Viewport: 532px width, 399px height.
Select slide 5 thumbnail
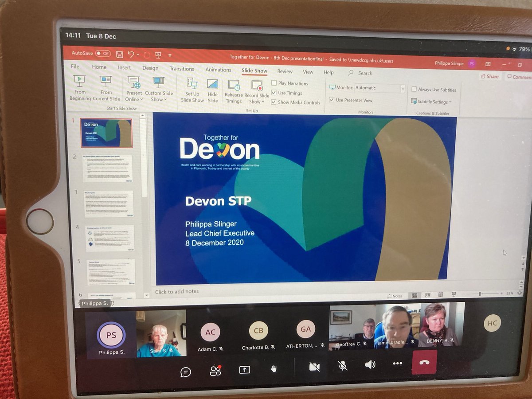click(x=110, y=272)
